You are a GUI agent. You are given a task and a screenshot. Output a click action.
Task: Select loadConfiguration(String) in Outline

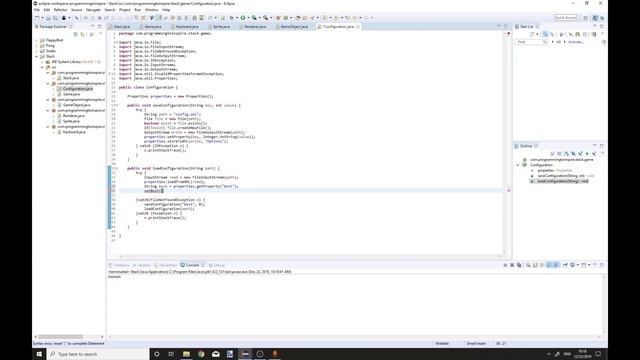pyautogui.click(x=562, y=181)
